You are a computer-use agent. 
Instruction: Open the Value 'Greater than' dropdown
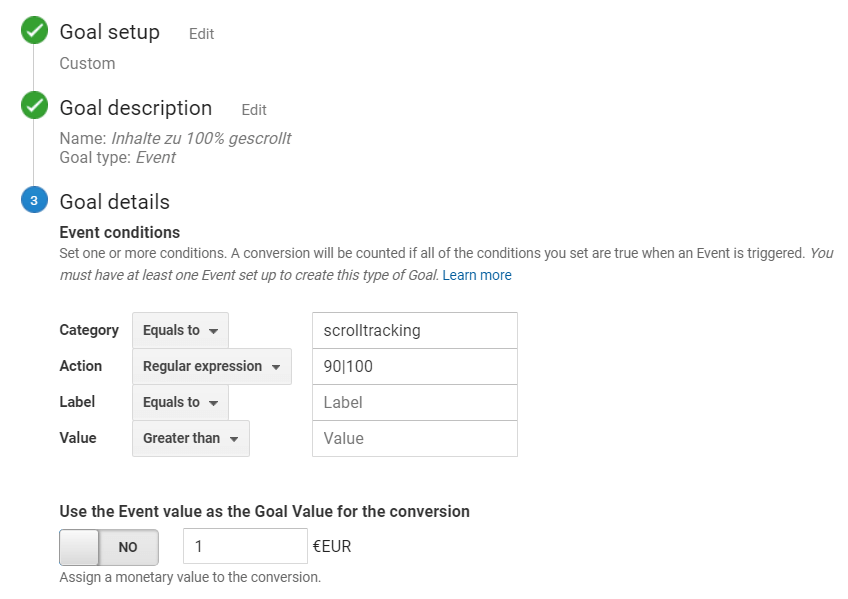[190, 438]
